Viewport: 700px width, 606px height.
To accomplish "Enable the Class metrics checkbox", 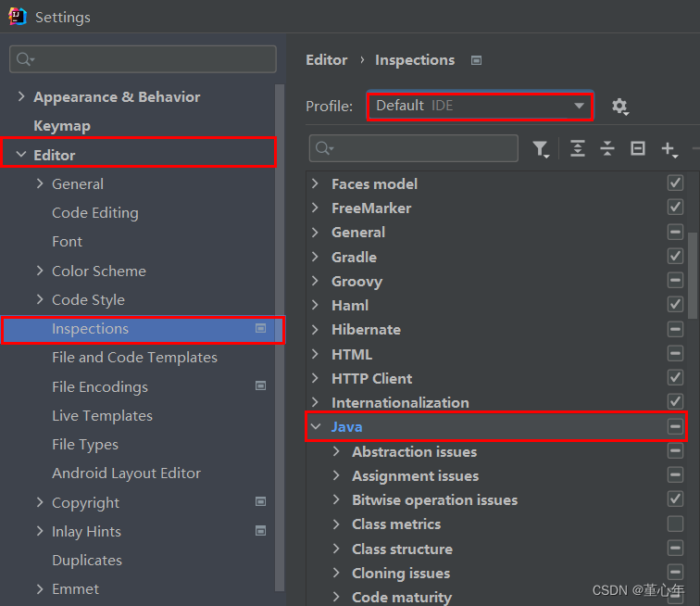I will pyautogui.click(x=675, y=524).
